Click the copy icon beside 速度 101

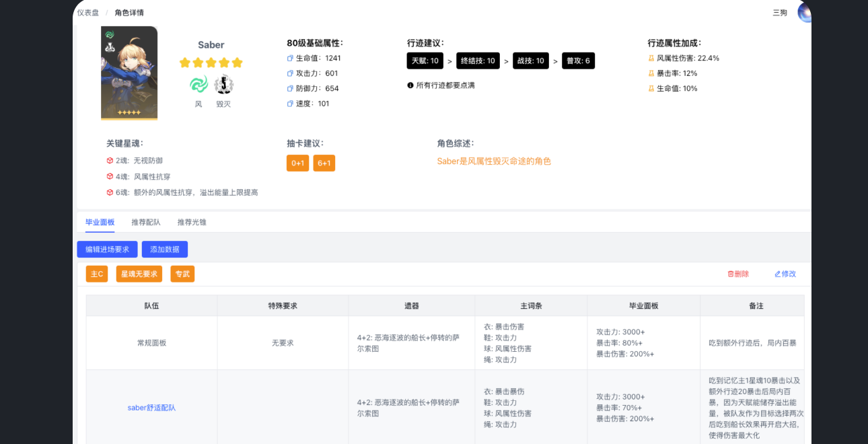click(x=290, y=104)
